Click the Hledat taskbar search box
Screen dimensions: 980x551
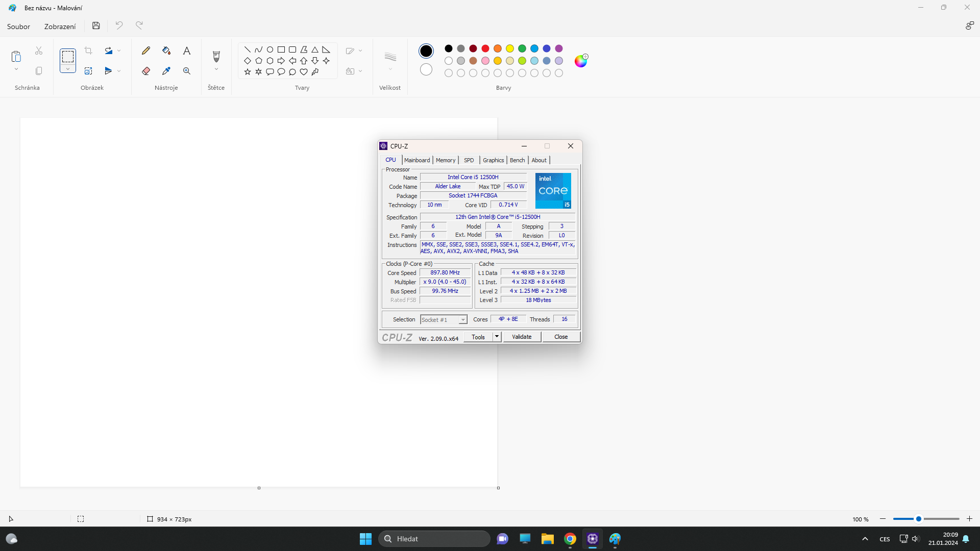click(434, 539)
